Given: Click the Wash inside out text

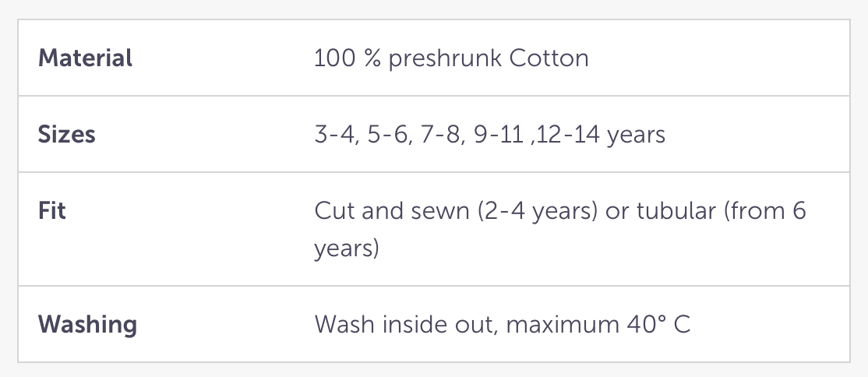Looking at the screenshot, I should coord(404,324).
